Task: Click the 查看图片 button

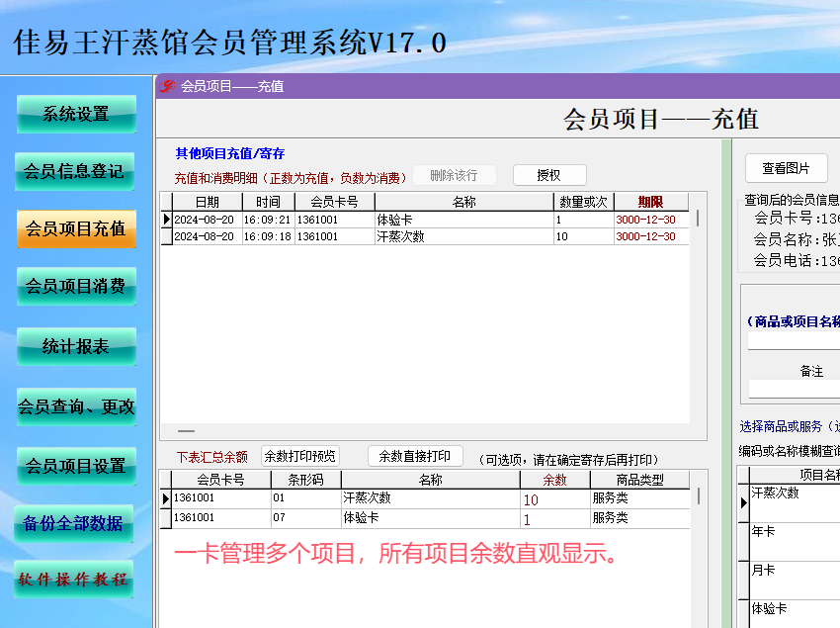Action: [x=786, y=168]
